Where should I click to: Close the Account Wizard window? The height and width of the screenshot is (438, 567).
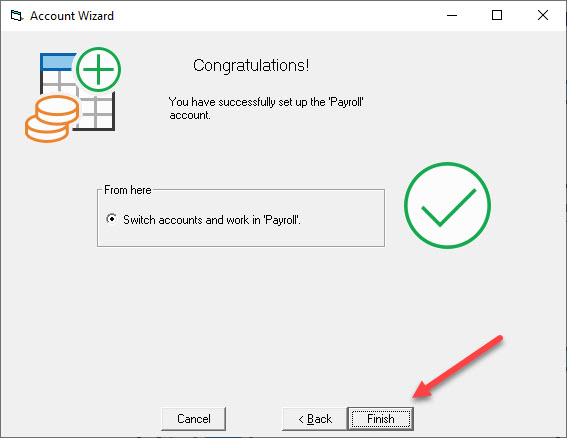[543, 16]
